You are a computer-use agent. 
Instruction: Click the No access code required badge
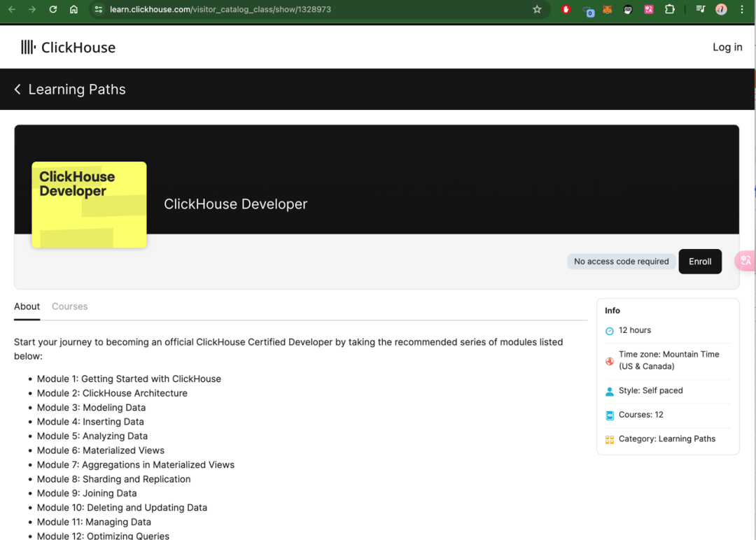click(x=622, y=262)
